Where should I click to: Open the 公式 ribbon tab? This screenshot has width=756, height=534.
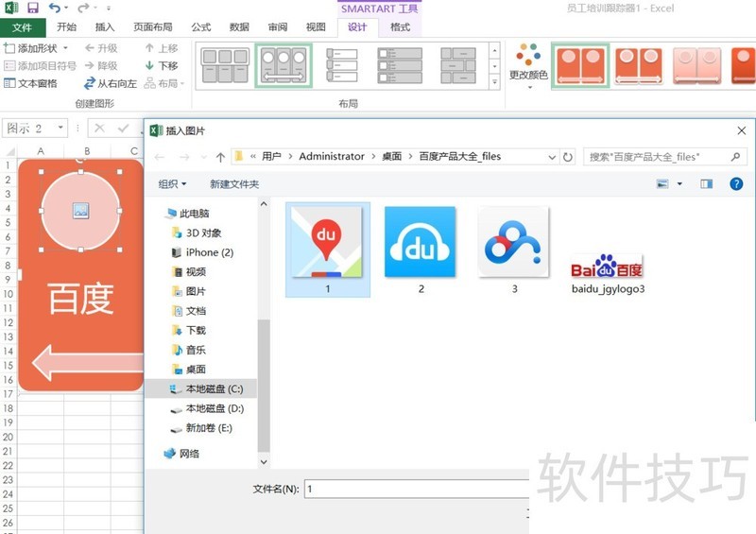tap(201, 27)
